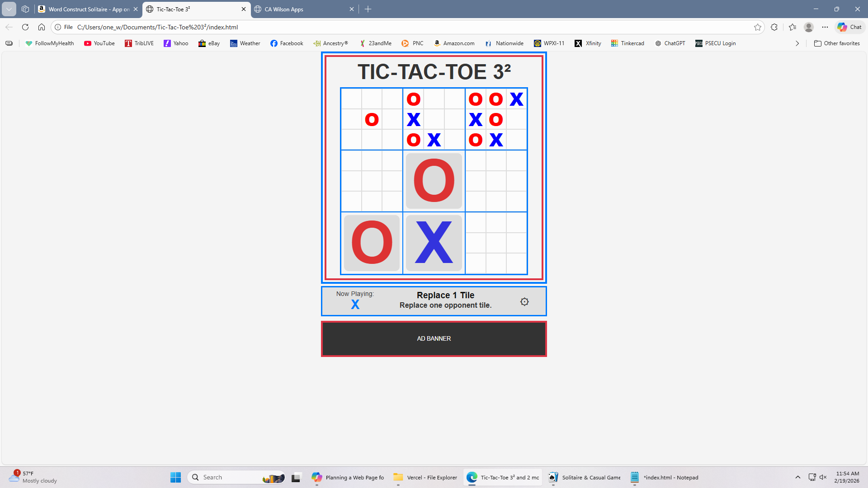The height and width of the screenshot is (488, 868).
Task: Open the ChatGPT favorite link
Action: 670,43
